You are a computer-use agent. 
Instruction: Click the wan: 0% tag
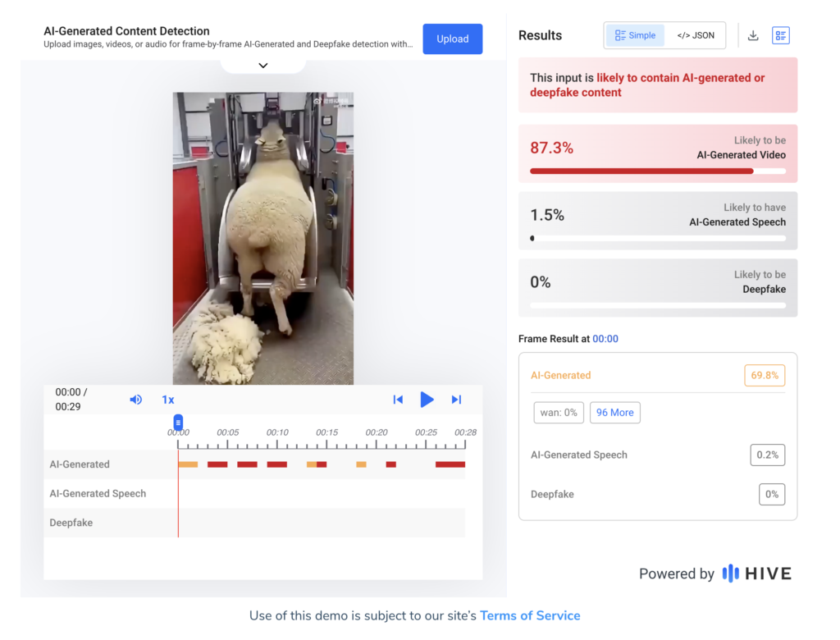[559, 413]
